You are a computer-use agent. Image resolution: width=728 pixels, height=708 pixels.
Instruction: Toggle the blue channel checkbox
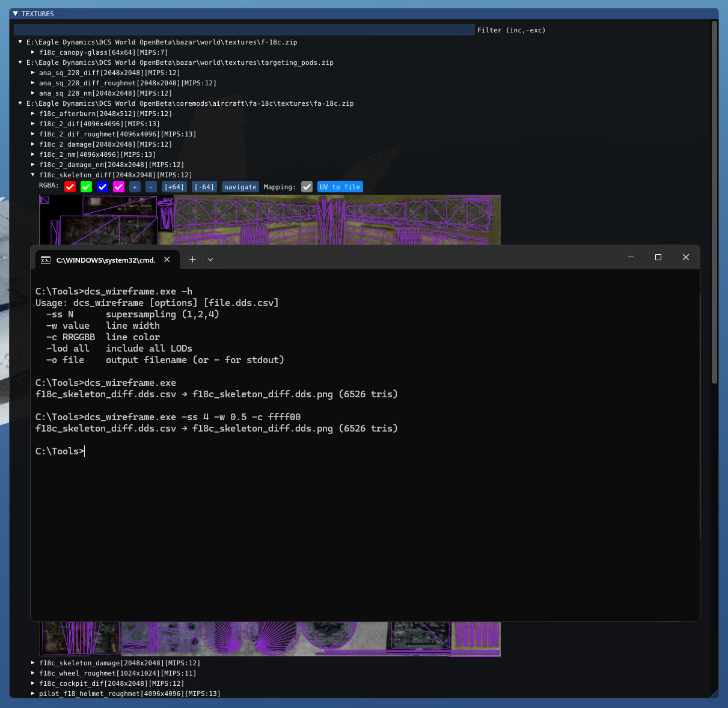pyautogui.click(x=102, y=187)
